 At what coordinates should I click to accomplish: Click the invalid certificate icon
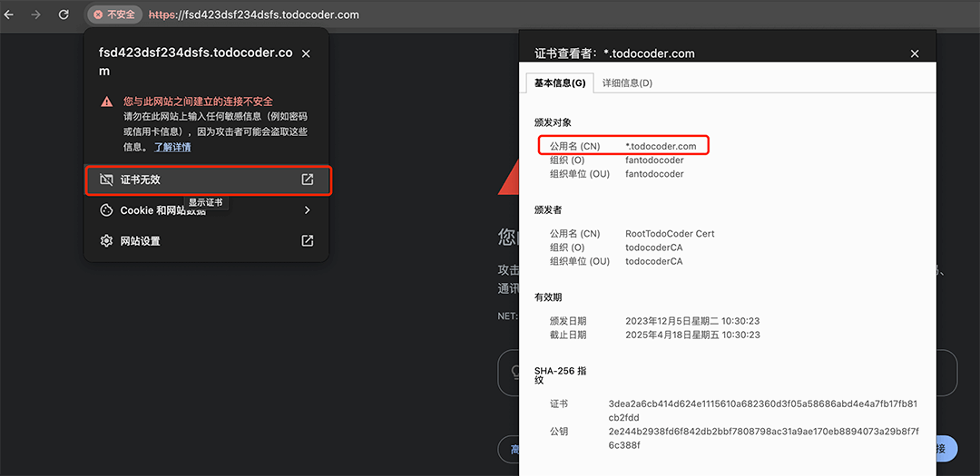(107, 180)
